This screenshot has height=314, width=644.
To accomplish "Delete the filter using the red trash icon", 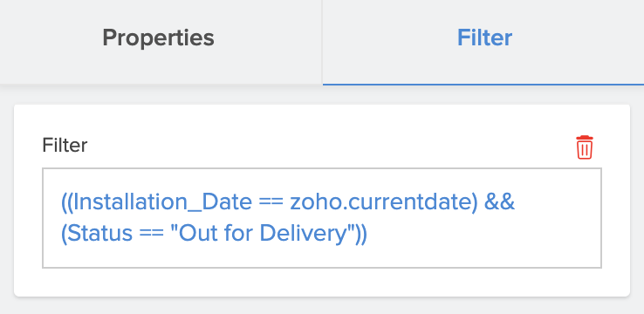I will (584, 147).
